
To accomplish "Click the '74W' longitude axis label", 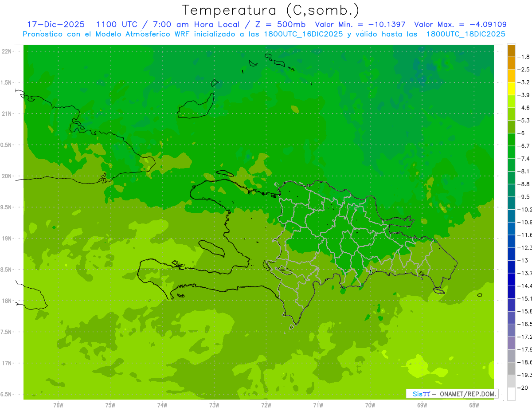I will click(x=162, y=405).
